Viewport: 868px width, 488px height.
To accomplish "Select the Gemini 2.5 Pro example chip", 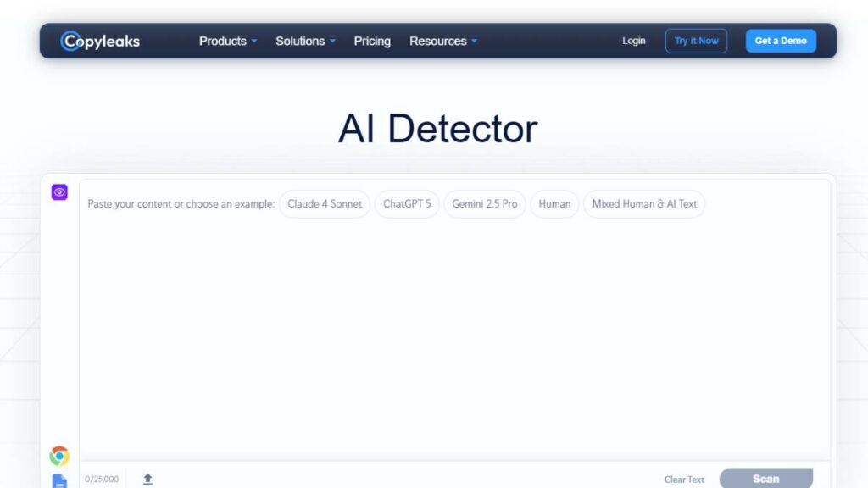I will coord(484,203).
